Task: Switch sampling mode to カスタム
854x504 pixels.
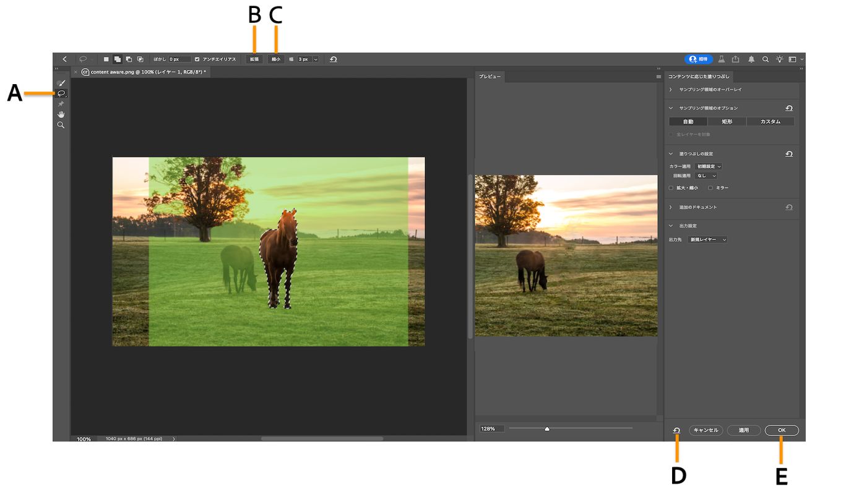Action: coord(770,121)
